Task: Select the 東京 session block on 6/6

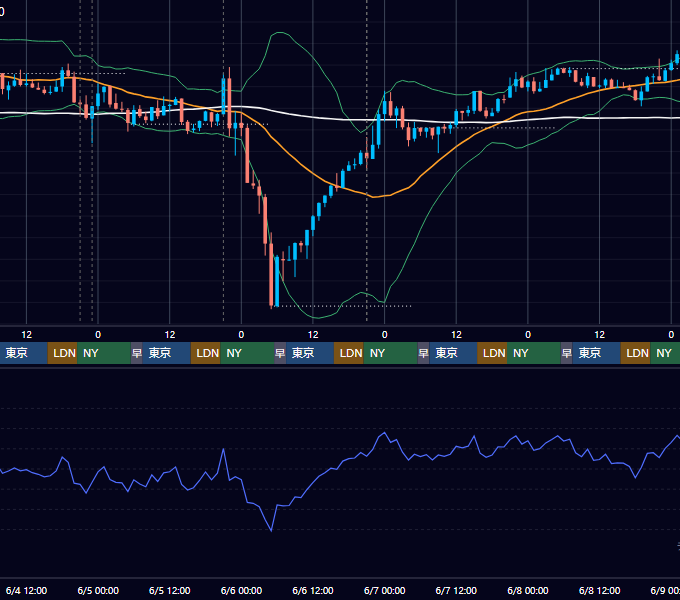Action: 310,353
